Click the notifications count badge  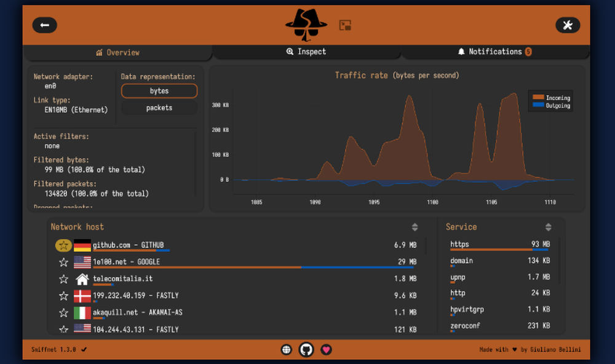[528, 52]
